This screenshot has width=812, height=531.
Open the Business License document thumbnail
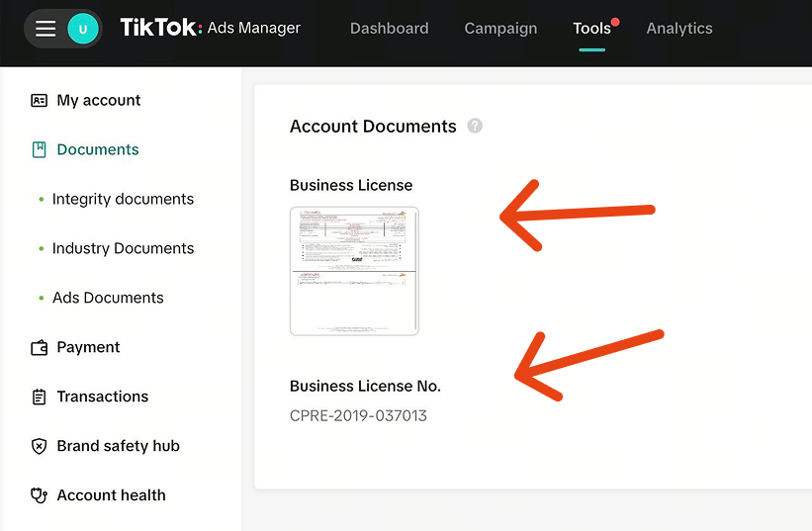pos(354,271)
